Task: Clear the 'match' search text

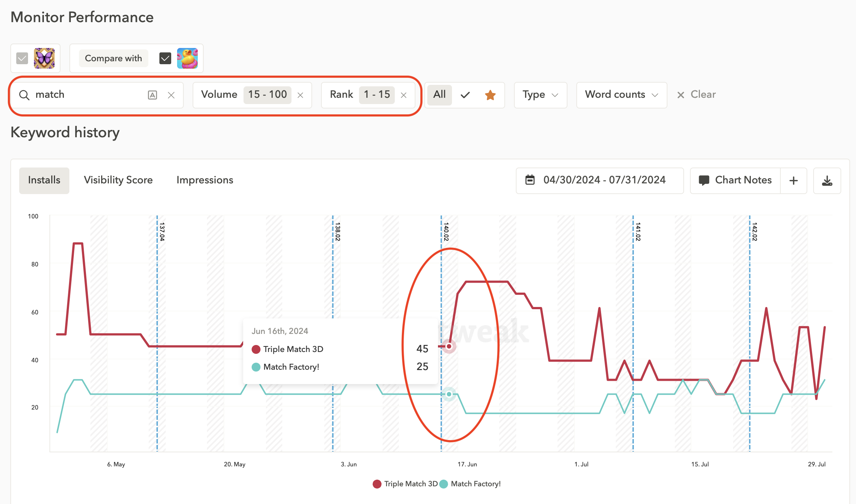Action: point(171,95)
